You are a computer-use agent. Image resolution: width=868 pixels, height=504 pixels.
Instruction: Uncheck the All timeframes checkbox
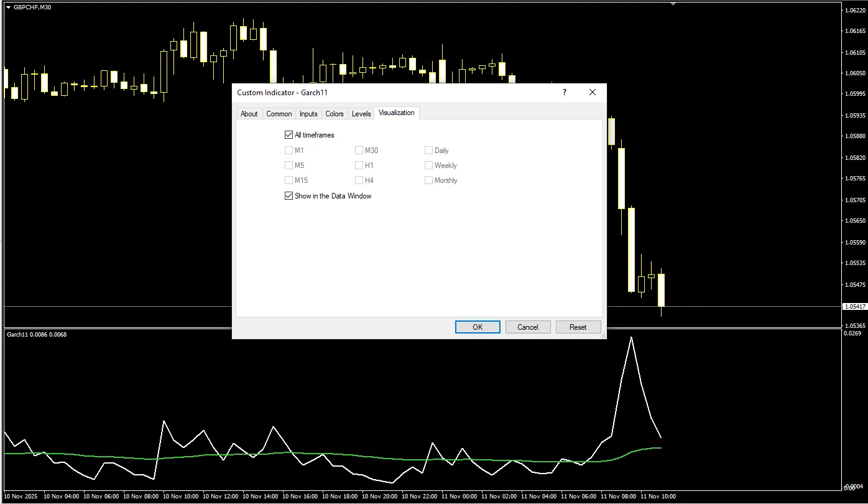[289, 135]
